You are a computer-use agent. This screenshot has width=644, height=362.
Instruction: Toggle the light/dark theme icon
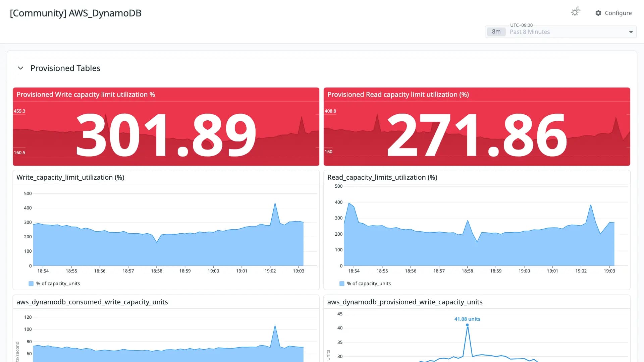[576, 12]
